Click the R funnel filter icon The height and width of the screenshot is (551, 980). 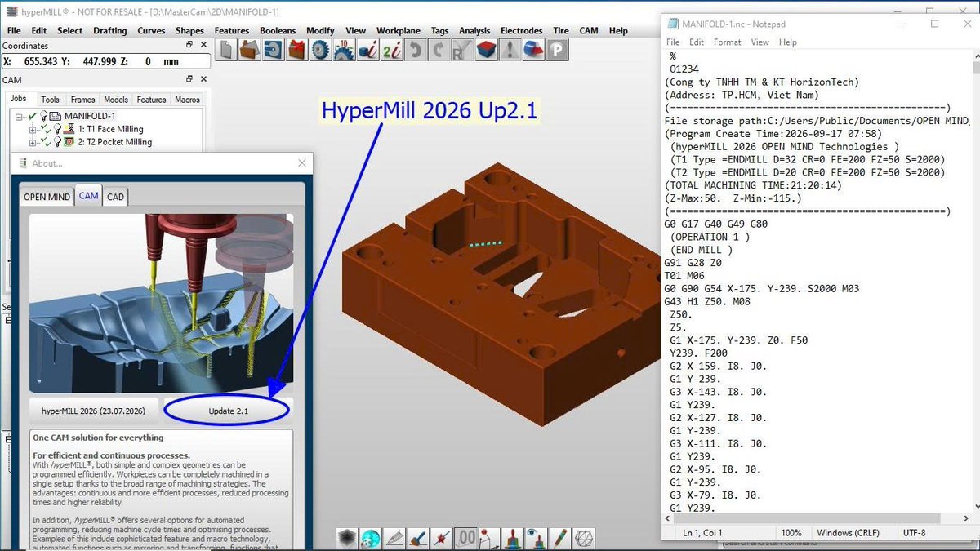(x=463, y=51)
